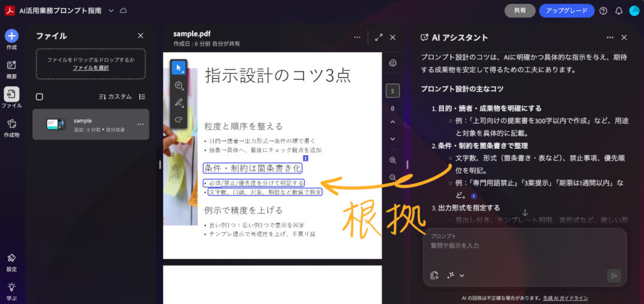Click the AI アシスタント panel icon
The height and width of the screenshot is (304, 644).
(x=425, y=38)
